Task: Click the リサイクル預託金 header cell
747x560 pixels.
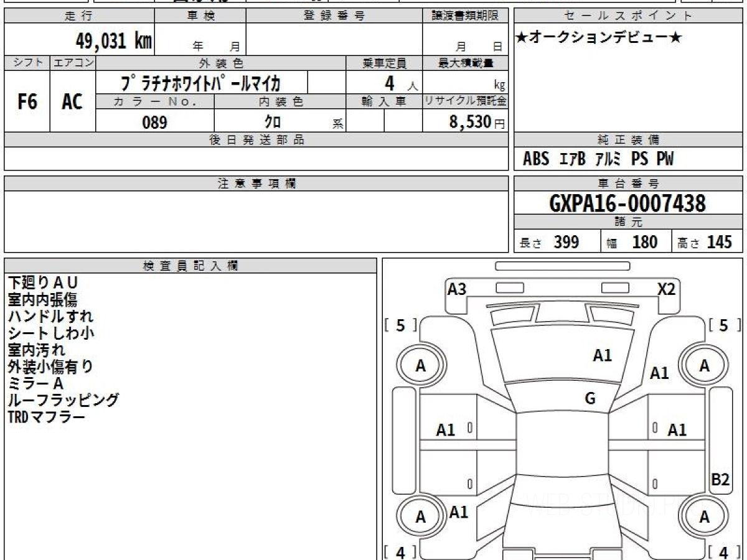Action: pos(465,101)
